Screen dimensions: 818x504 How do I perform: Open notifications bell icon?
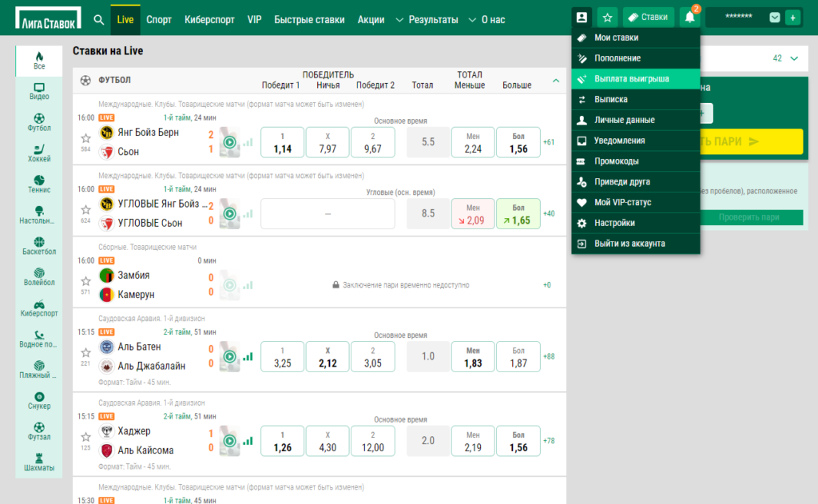tap(689, 18)
